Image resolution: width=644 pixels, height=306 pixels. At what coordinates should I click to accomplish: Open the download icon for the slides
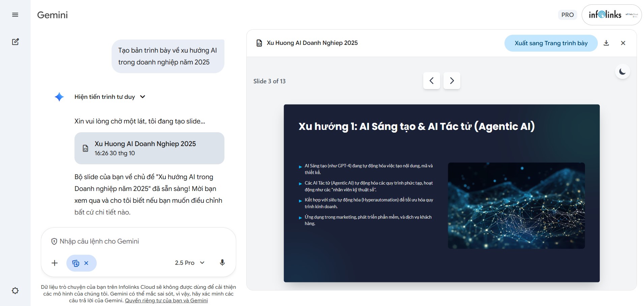point(607,43)
